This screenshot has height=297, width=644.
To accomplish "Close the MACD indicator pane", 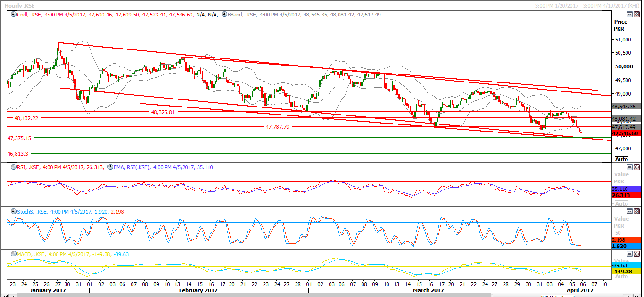I will click(636, 254).
